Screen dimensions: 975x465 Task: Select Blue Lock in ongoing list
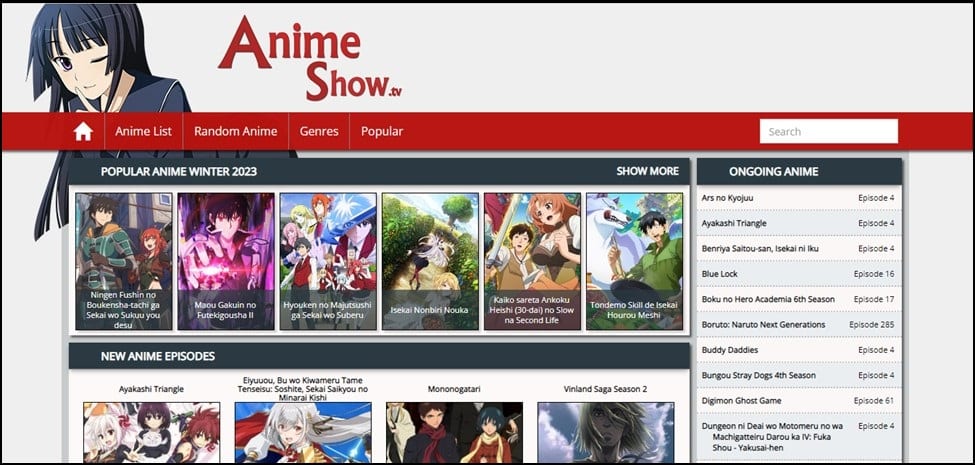719,274
